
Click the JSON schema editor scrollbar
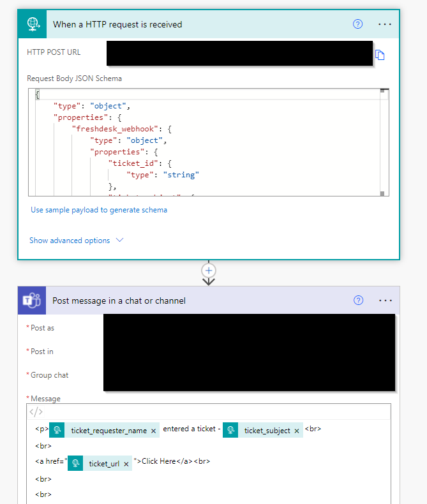point(382,142)
